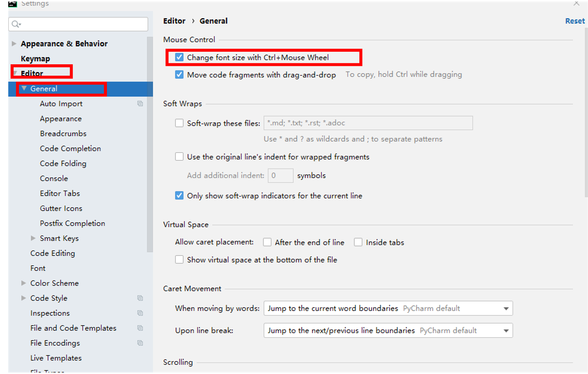Open Font settings page

[38, 268]
